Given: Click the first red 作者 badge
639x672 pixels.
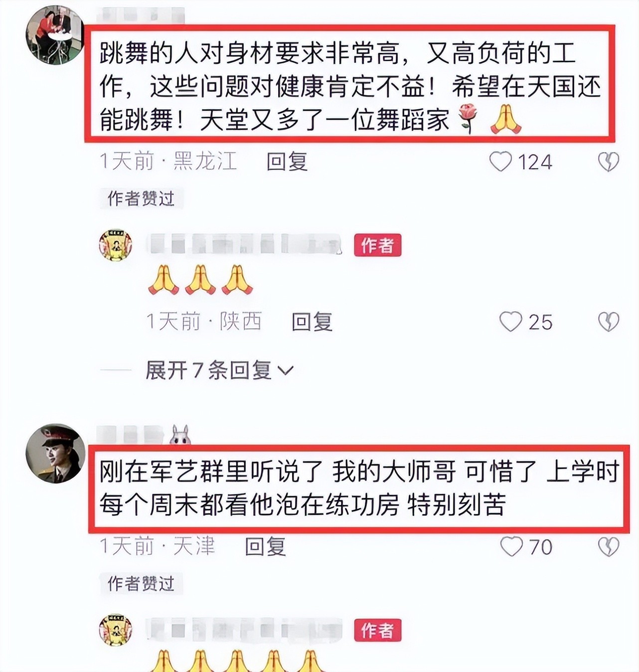Looking at the screenshot, I should (378, 245).
